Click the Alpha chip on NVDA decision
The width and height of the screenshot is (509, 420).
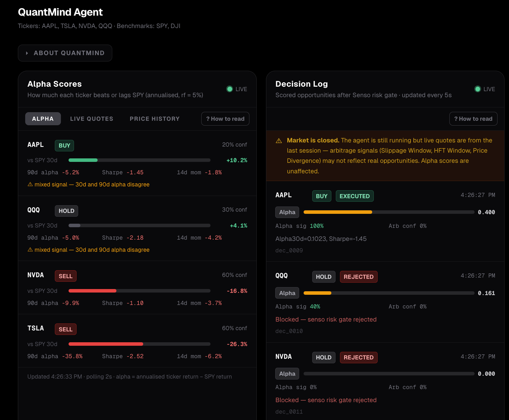(x=287, y=373)
